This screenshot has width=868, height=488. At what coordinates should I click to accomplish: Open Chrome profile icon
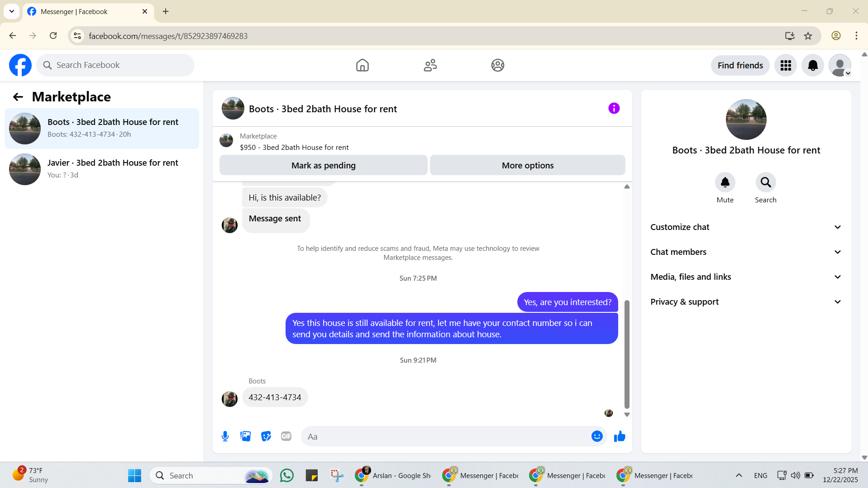coord(836,36)
